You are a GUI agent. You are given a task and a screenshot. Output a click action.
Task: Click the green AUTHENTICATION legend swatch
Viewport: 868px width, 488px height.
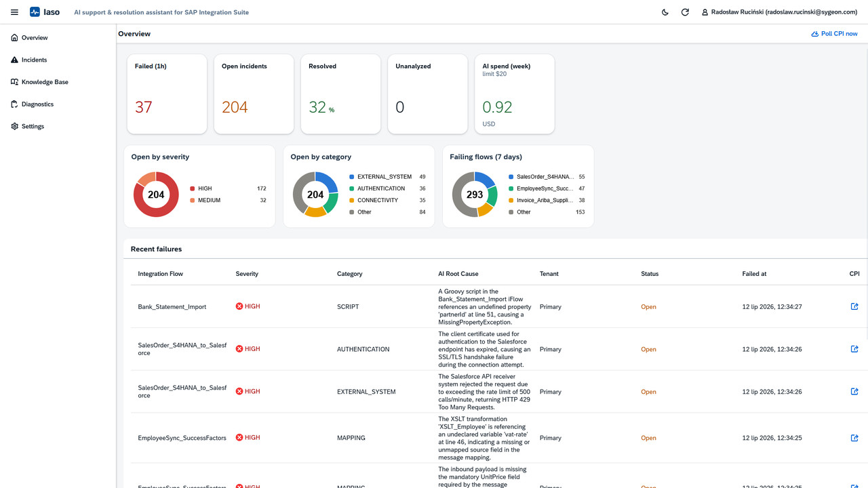352,188
